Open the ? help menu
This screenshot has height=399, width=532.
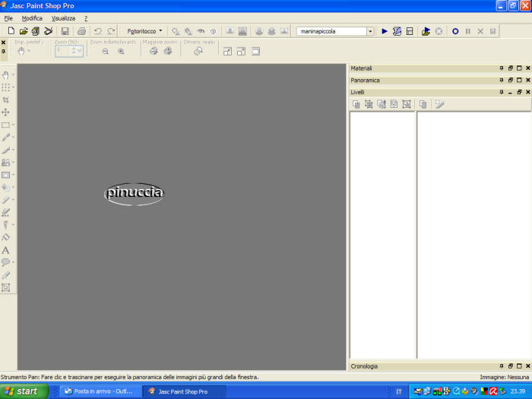coord(86,18)
